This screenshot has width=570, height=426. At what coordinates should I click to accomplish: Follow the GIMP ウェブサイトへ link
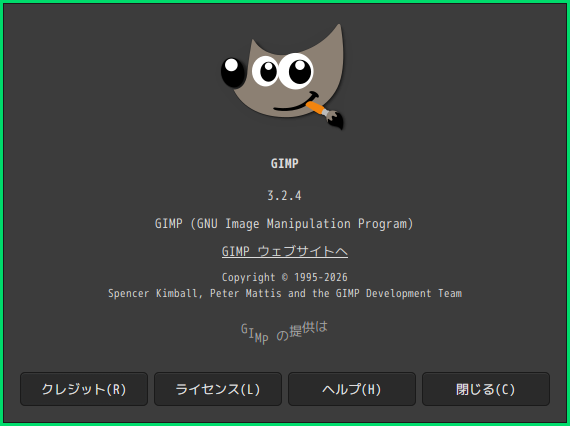285,252
